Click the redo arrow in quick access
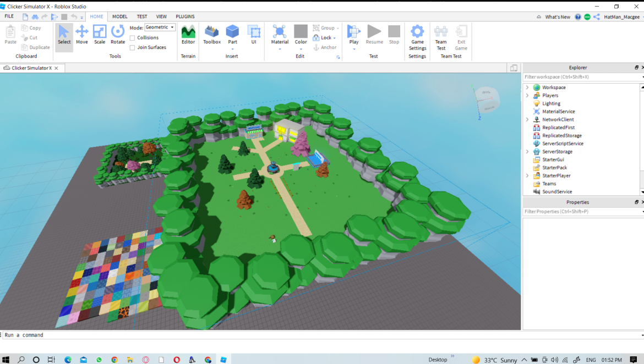 click(45, 17)
